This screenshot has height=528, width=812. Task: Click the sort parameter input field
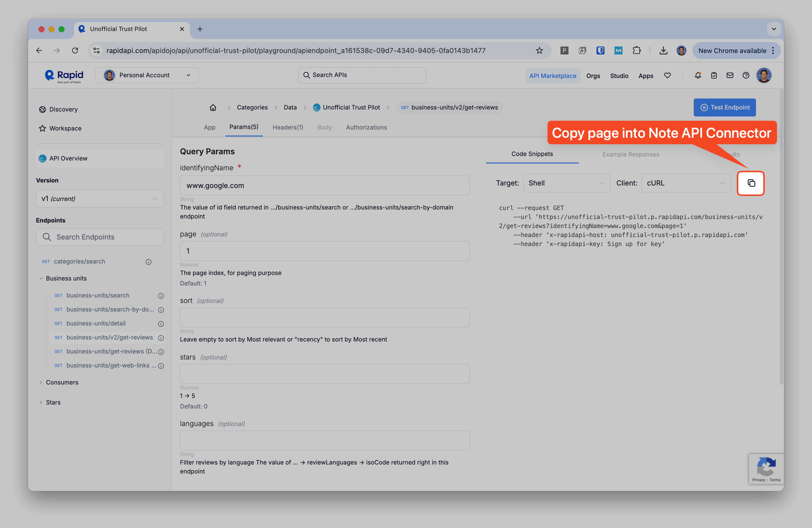pos(325,317)
